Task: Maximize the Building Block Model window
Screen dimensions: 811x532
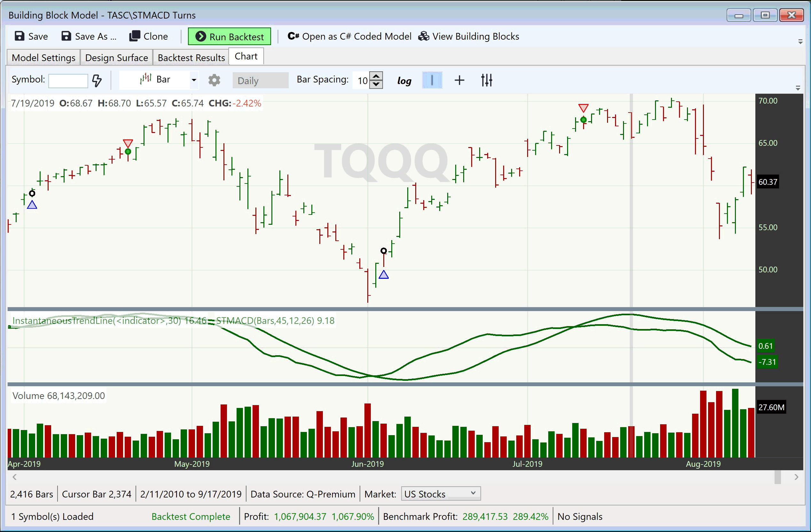Action: (x=765, y=15)
